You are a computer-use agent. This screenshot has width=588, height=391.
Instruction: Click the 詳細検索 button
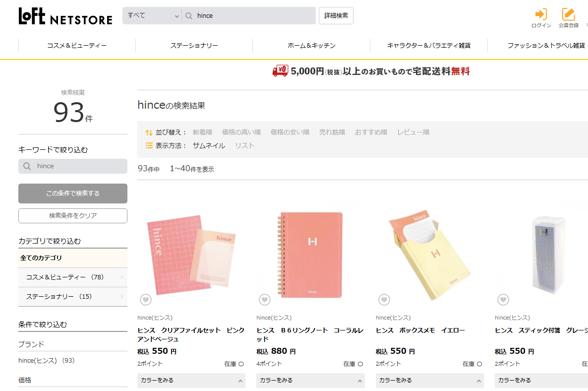336,16
